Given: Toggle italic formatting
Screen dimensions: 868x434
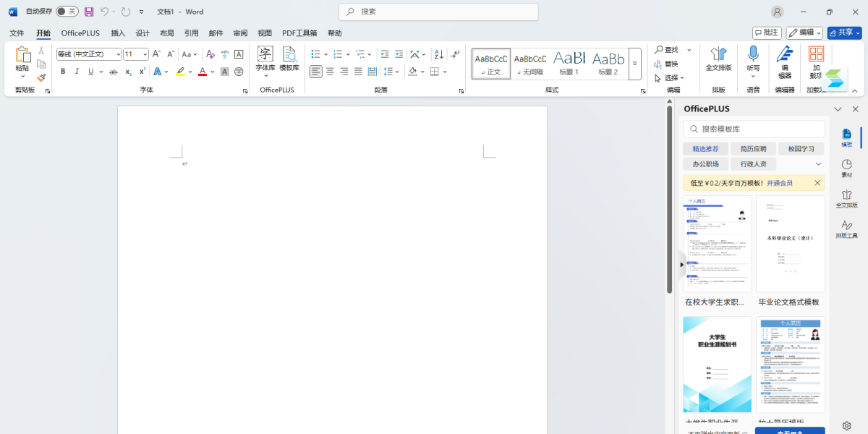Looking at the screenshot, I should (77, 72).
